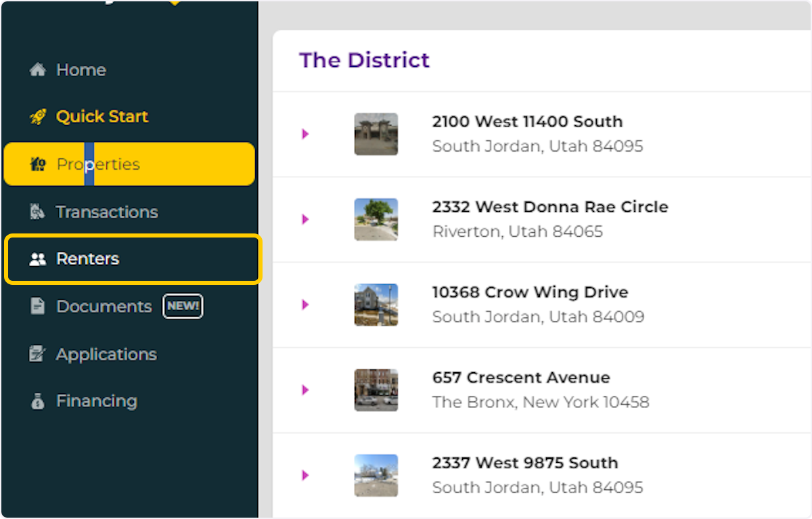
Task: Click the Financing padlock icon
Action: [x=36, y=401]
